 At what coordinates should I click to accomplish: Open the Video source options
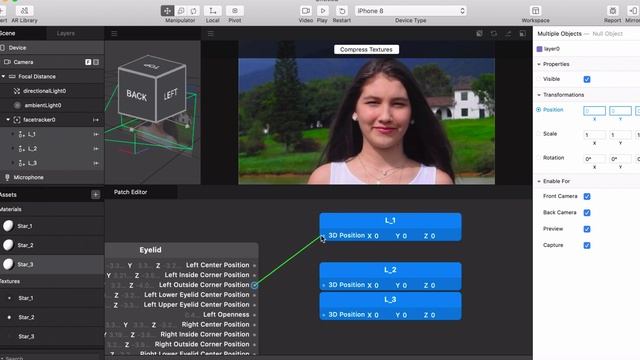(x=306, y=11)
